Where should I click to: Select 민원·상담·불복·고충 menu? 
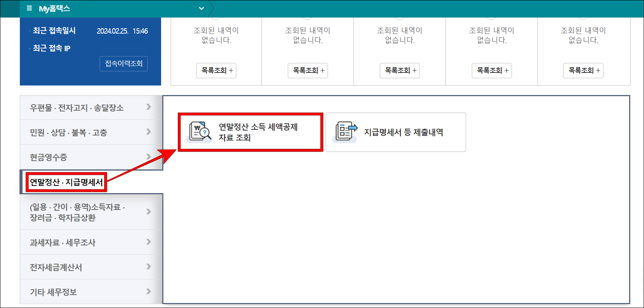(91, 132)
